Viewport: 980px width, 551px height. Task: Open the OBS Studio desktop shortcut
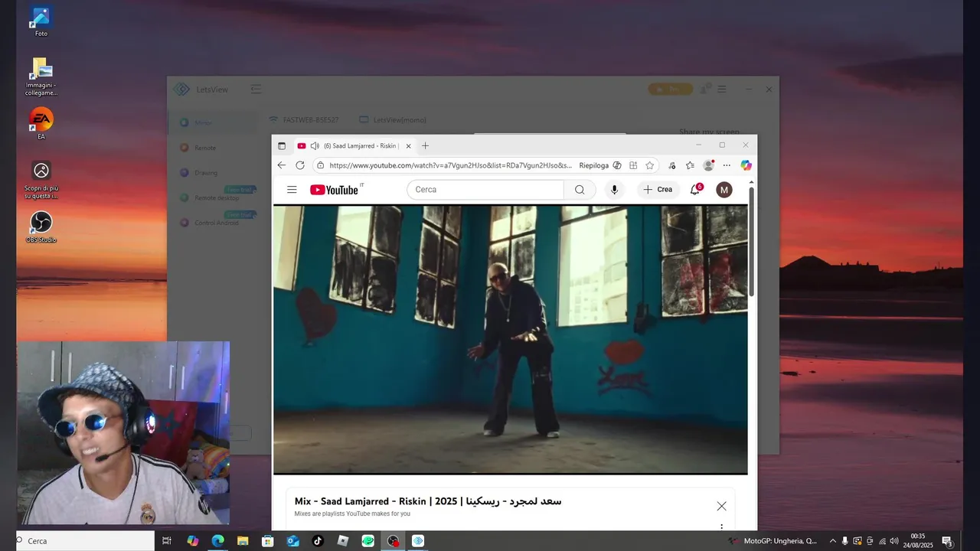(41, 227)
